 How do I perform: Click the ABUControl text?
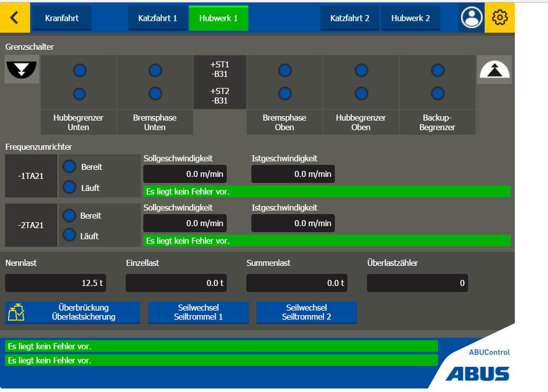tap(489, 352)
